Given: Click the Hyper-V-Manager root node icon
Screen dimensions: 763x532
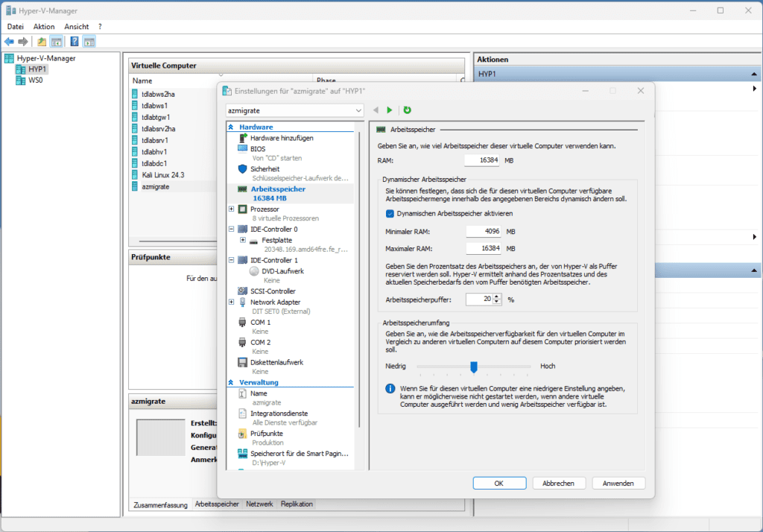Looking at the screenshot, I should click(x=9, y=58).
